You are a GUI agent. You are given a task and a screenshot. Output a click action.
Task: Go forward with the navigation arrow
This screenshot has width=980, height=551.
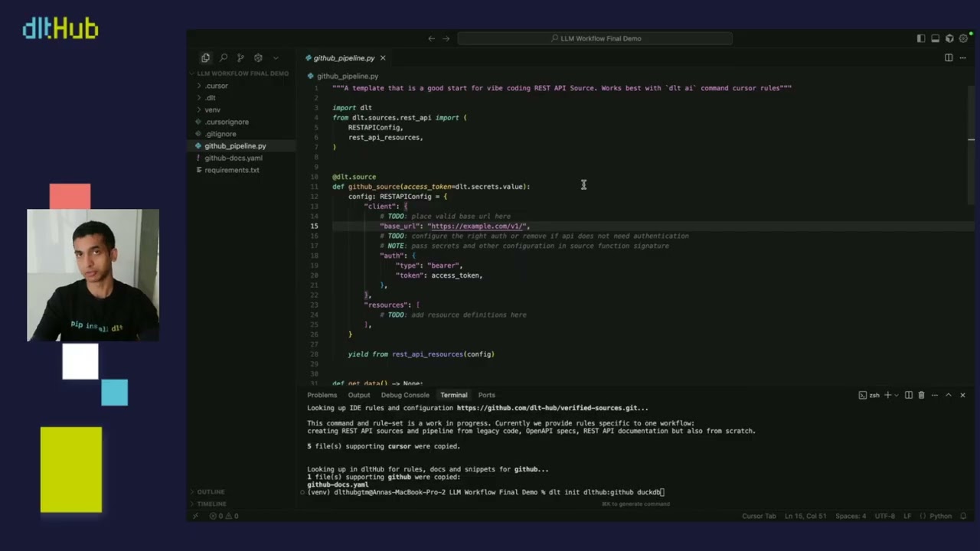(x=446, y=38)
